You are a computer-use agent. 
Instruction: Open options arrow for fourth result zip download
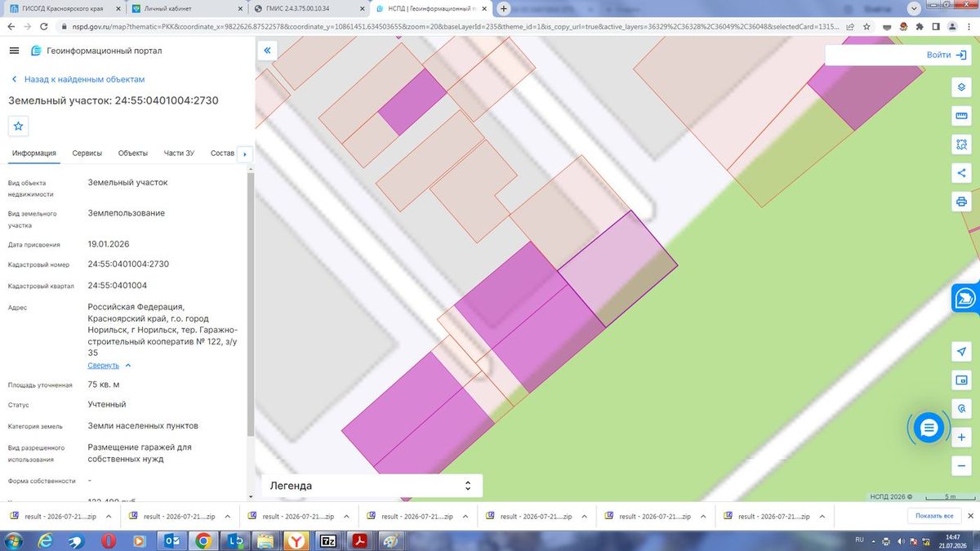point(465,517)
